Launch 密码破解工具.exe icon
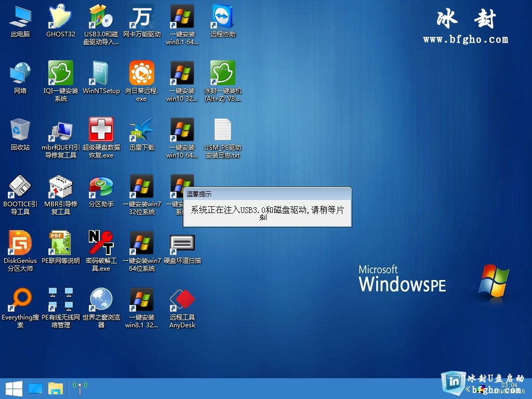The width and height of the screenshot is (532, 399). (101, 251)
